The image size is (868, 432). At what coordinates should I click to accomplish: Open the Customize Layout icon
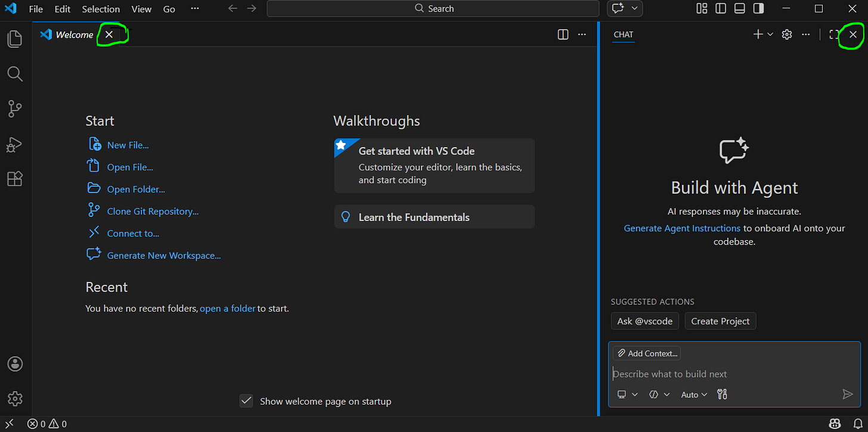702,8
